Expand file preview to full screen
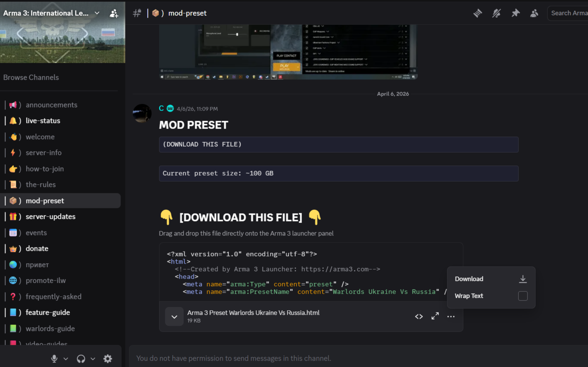Viewport: 588px width, 367px height. pos(435,316)
